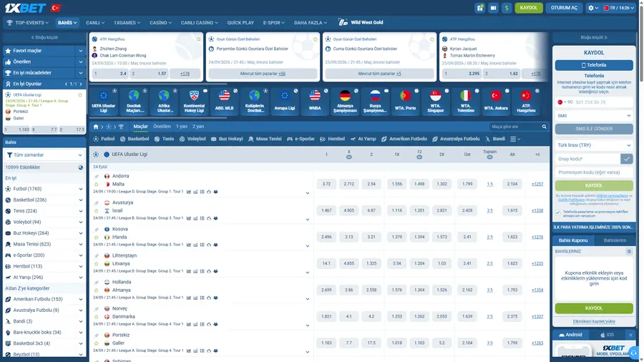Click the 1XBET logo
The height and width of the screenshot is (362, 644).
[x=26, y=8]
